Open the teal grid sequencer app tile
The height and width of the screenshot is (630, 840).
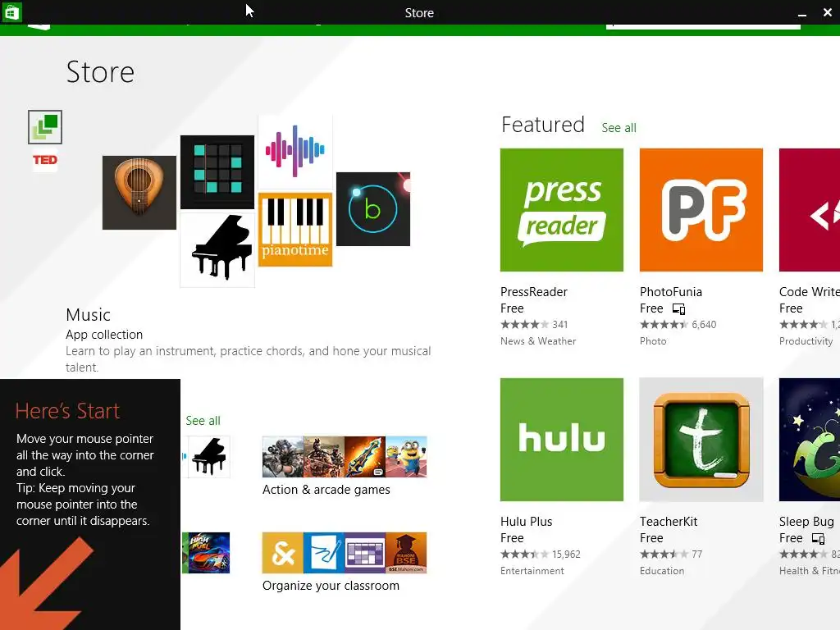pos(217,172)
